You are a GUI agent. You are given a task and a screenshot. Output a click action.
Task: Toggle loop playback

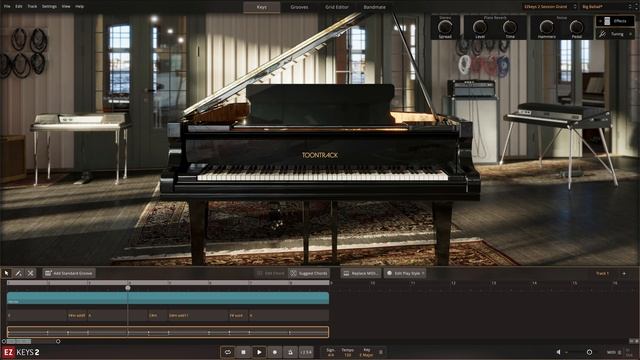click(228, 352)
